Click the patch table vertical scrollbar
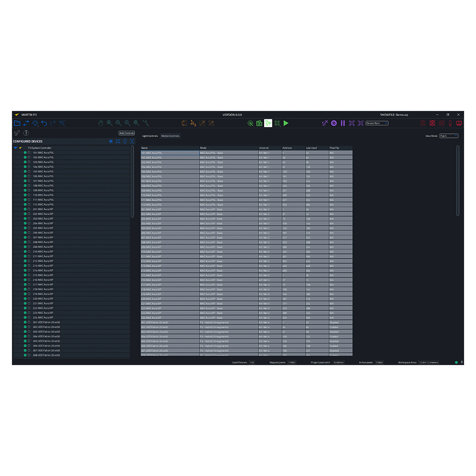The width and height of the screenshot is (476, 476). tap(457, 181)
